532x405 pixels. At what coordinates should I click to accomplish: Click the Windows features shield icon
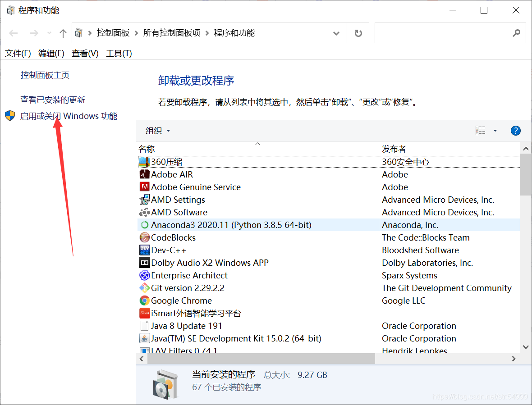coord(10,116)
